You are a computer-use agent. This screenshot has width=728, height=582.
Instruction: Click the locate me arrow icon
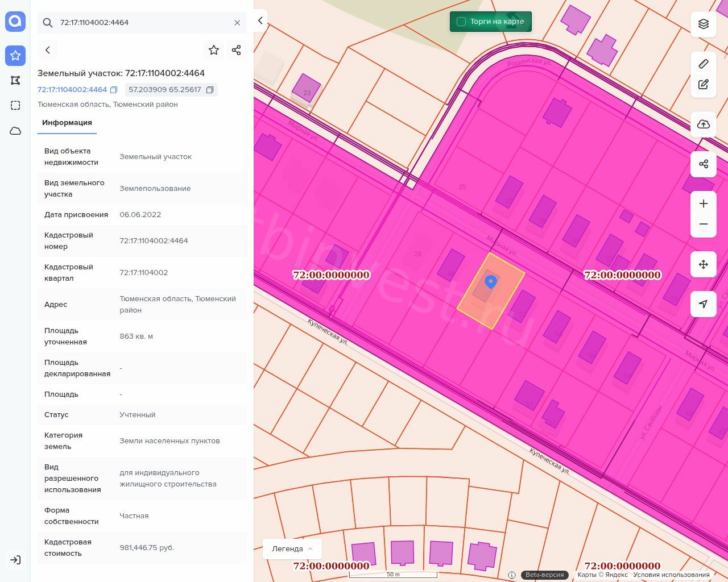704,304
